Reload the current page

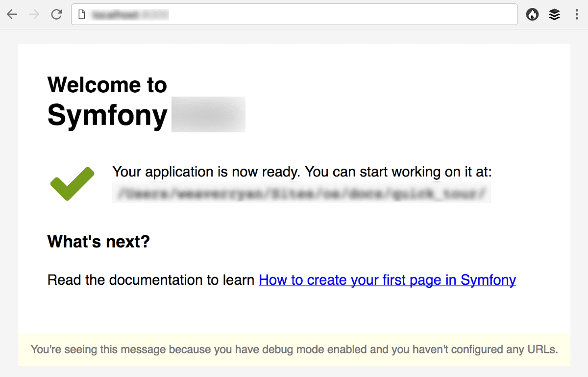pyautogui.click(x=56, y=15)
